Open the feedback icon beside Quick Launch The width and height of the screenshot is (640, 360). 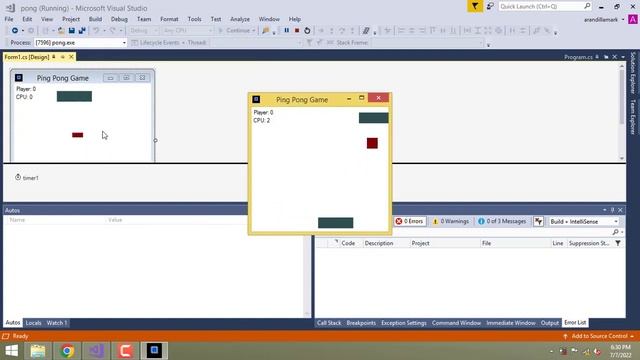click(x=490, y=6)
